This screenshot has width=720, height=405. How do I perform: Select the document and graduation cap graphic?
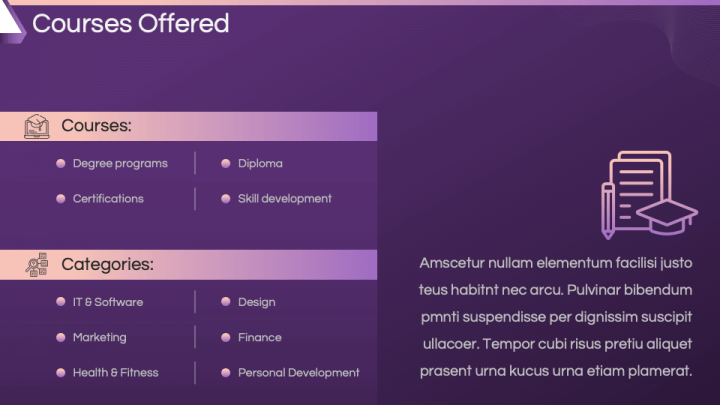(x=649, y=195)
